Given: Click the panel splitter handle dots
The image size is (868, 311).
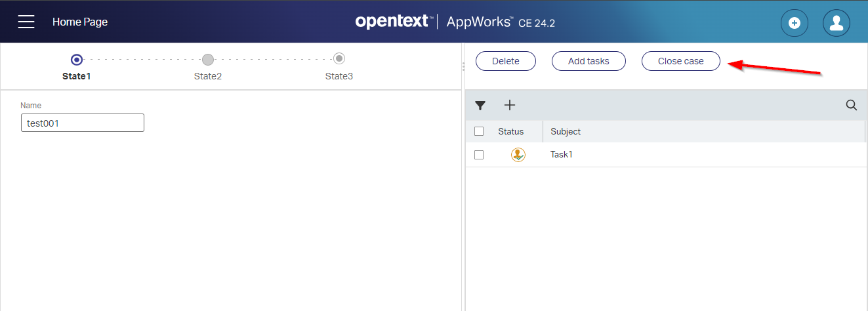Looking at the screenshot, I should (463, 66).
